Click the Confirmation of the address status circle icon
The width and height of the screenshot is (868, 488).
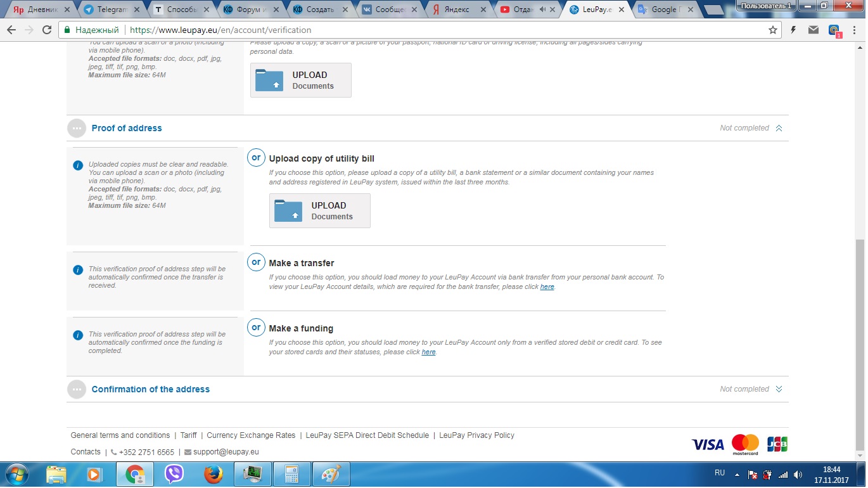(x=77, y=389)
